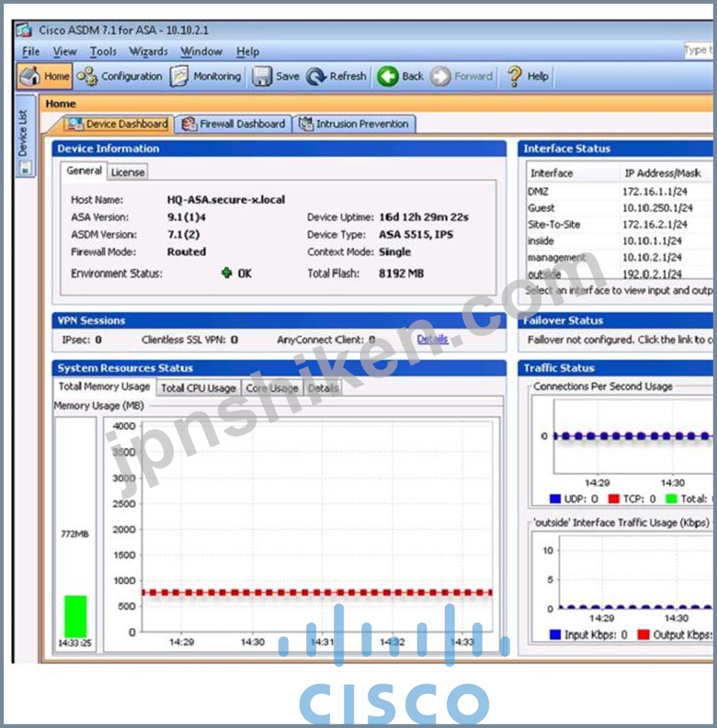The height and width of the screenshot is (728, 717).
Task: Switch to the Total CPU Usage tab
Action: tap(199, 388)
